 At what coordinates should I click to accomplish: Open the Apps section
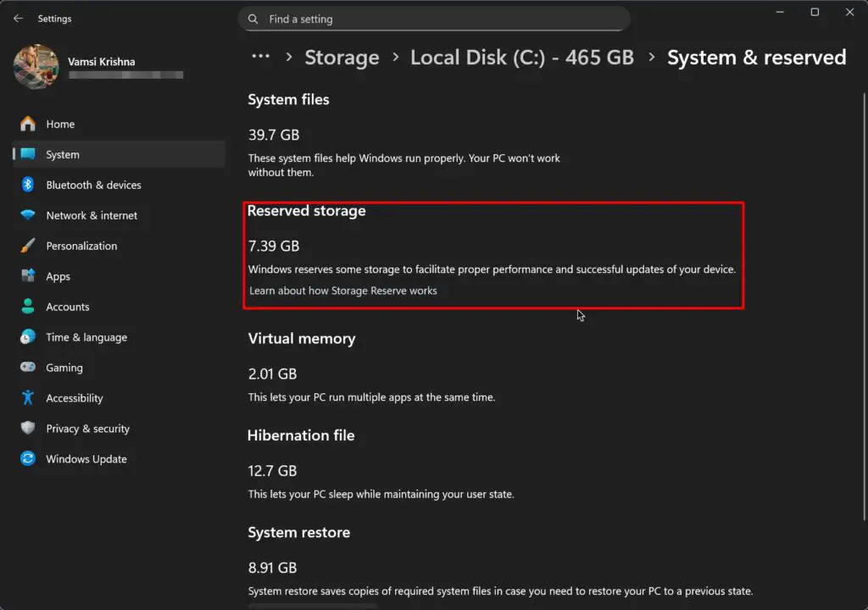click(57, 276)
